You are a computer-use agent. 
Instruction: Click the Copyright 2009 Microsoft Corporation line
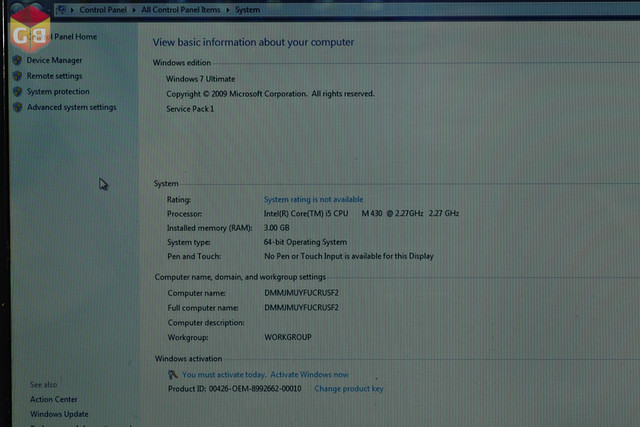[270, 94]
